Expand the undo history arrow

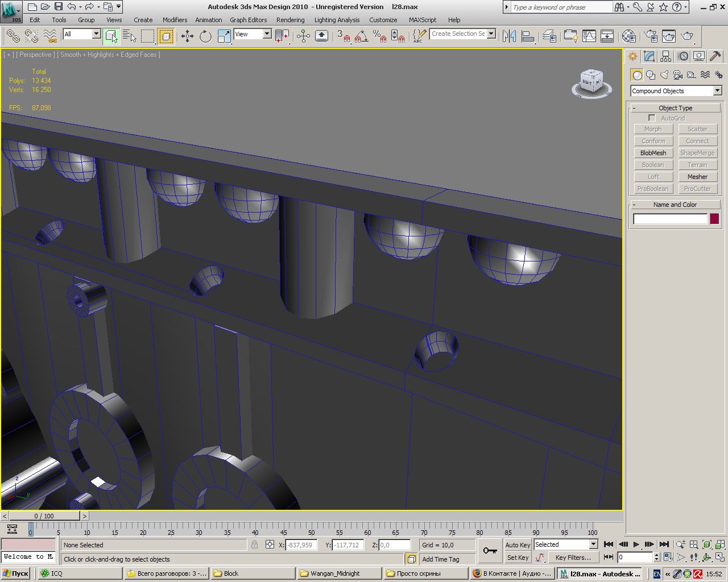[80, 7]
